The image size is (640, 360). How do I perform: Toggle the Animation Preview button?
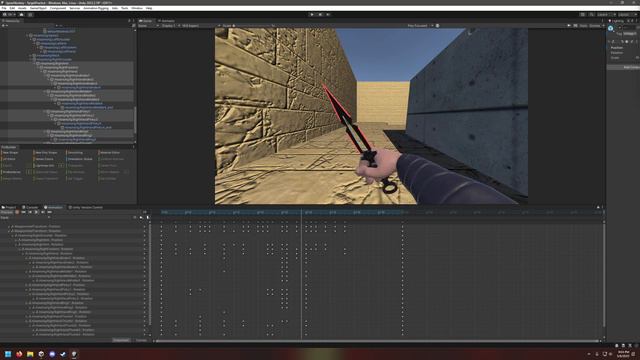click(7, 212)
